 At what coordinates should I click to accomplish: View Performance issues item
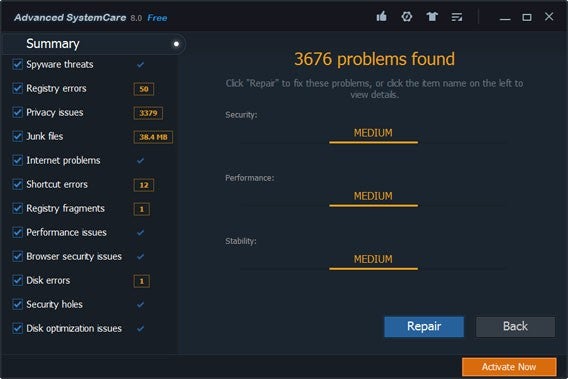click(x=66, y=232)
